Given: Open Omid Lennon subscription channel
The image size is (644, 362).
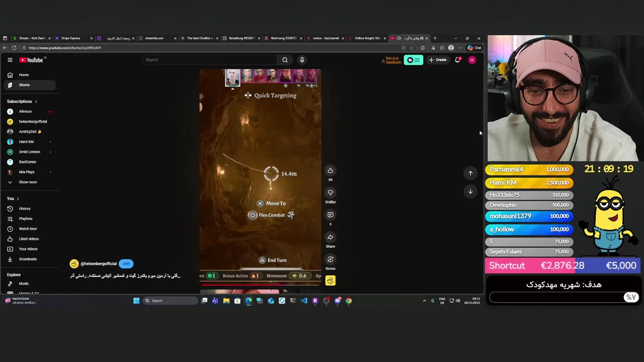Looking at the screenshot, I should click(x=29, y=152).
